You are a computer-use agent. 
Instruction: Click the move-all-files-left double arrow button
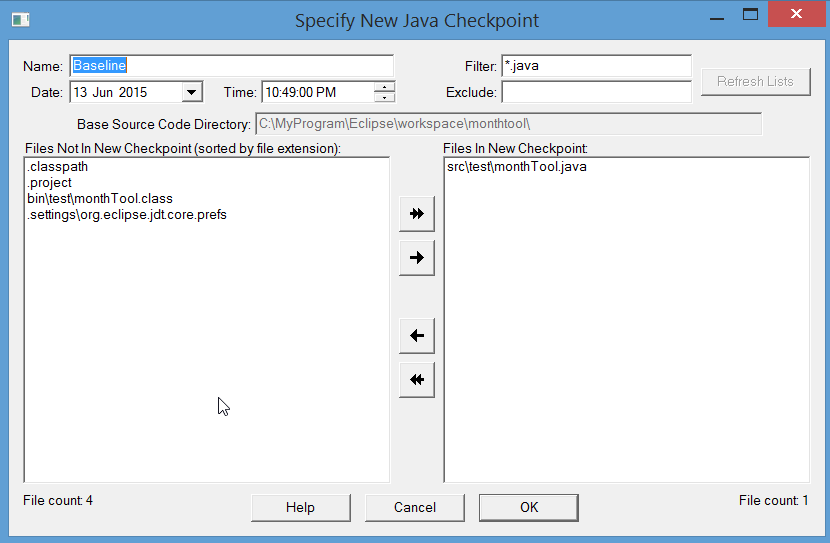coord(417,379)
